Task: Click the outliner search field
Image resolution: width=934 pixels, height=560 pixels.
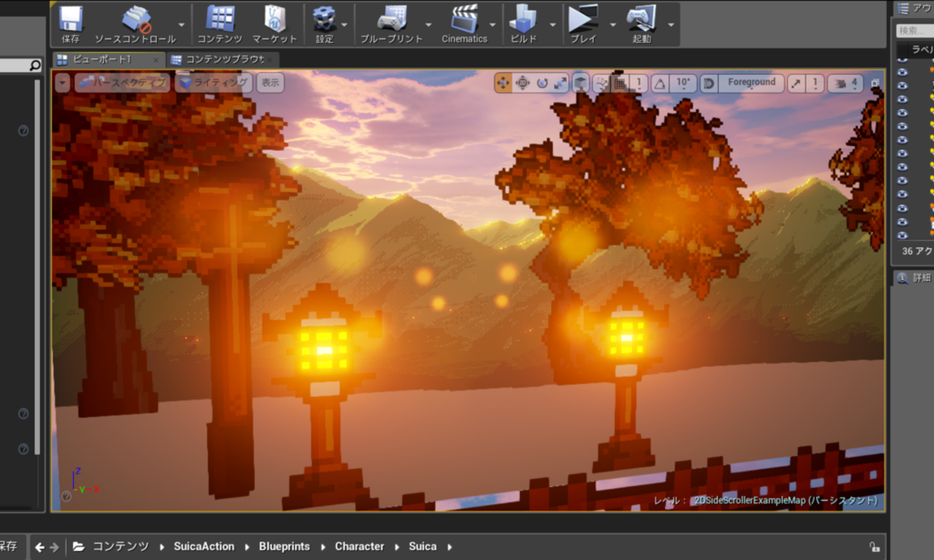Action: point(915,31)
